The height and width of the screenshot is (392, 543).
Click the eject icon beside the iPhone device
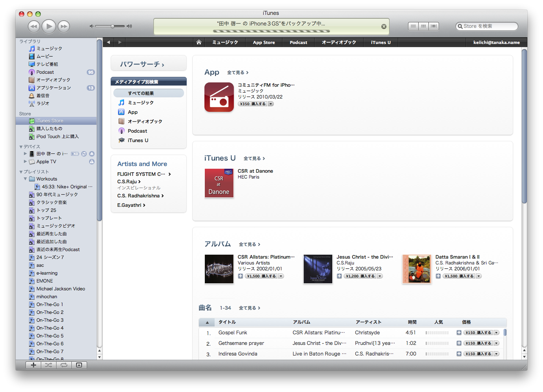pyautogui.click(x=92, y=154)
